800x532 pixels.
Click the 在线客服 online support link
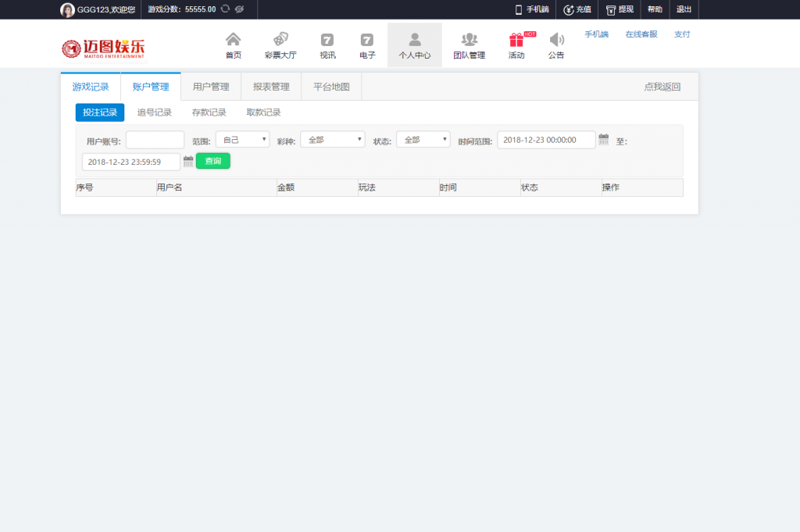(641, 34)
